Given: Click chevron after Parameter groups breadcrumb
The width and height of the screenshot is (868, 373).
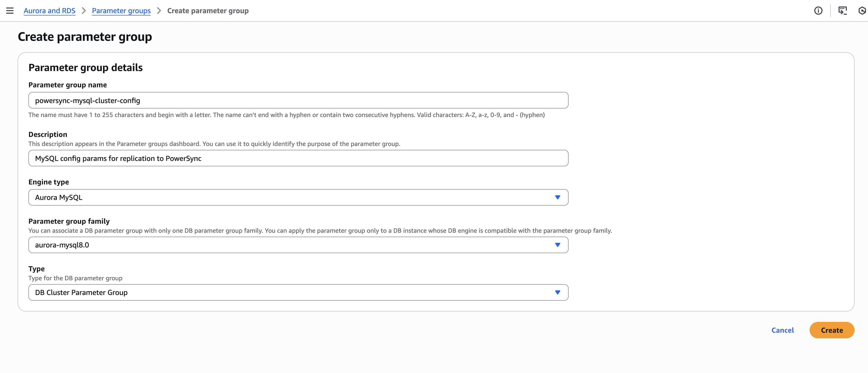Looking at the screenshot, I should 159,11.
